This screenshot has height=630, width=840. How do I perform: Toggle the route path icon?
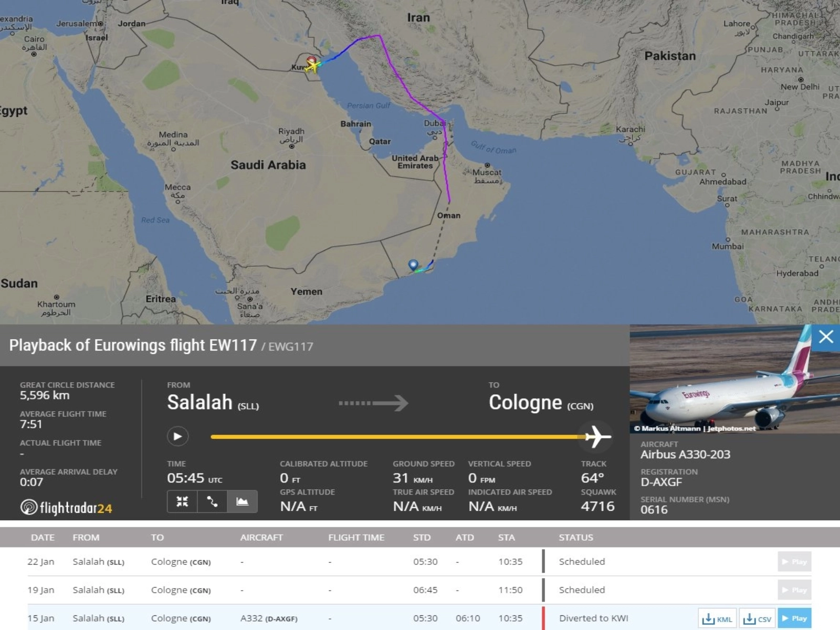[x=212, y=501]
